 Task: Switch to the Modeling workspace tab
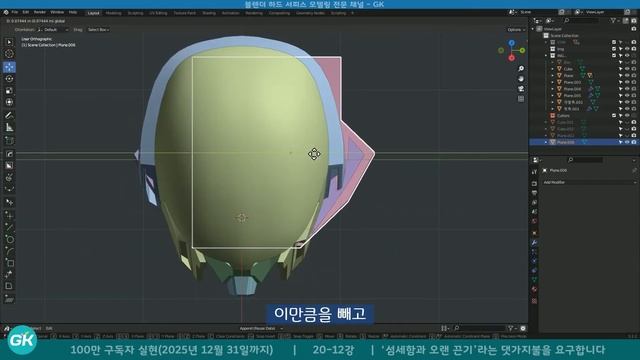click(113, 13)
